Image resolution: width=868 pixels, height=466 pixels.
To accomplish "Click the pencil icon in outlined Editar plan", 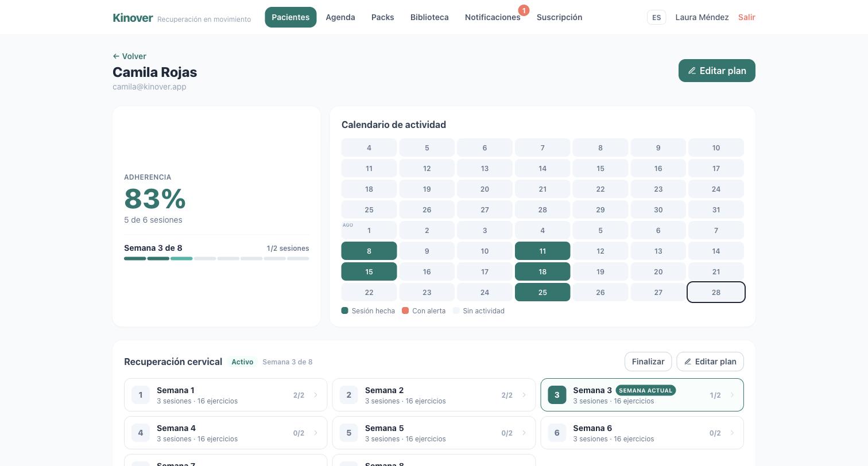I will (x=688, y=362).
